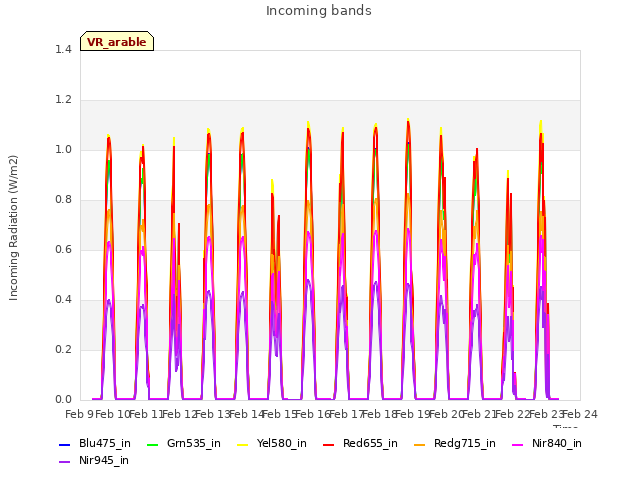Click the magenta Nir840_in legend swatch
The height and width of the screenshot is (480, 640).
[518, 444]
